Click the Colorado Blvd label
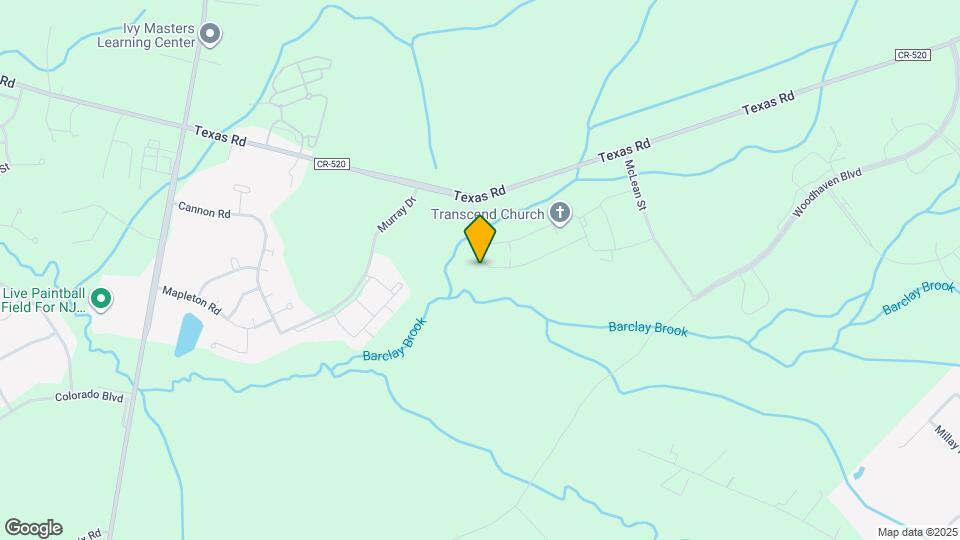The width and height of the screenshot is (960, 540). click(89, 396)
